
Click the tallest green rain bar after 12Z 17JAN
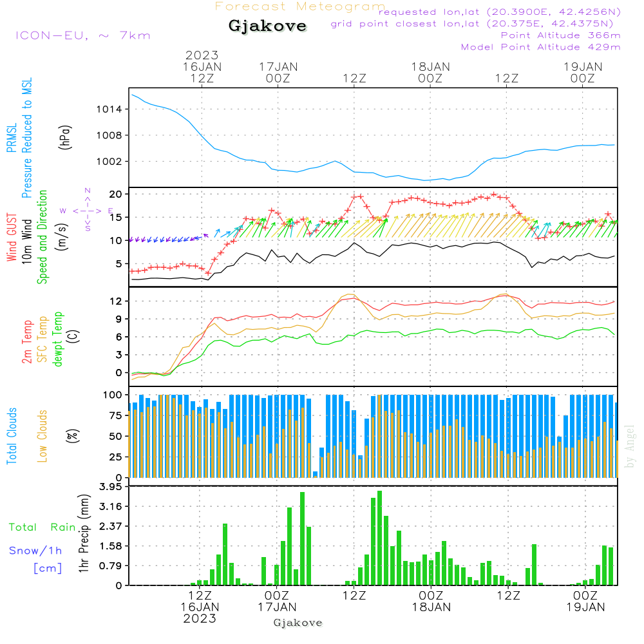click(379, 538)
